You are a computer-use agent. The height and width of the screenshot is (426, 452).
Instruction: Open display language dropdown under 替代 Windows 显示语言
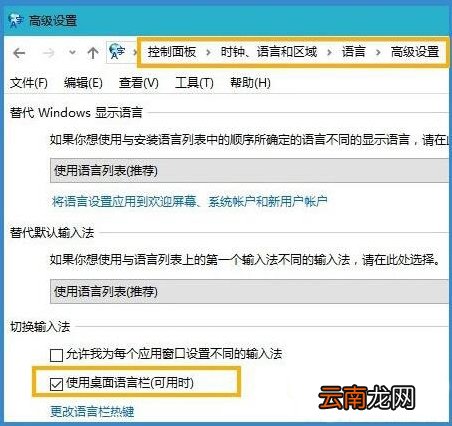(x=249, y=171)
